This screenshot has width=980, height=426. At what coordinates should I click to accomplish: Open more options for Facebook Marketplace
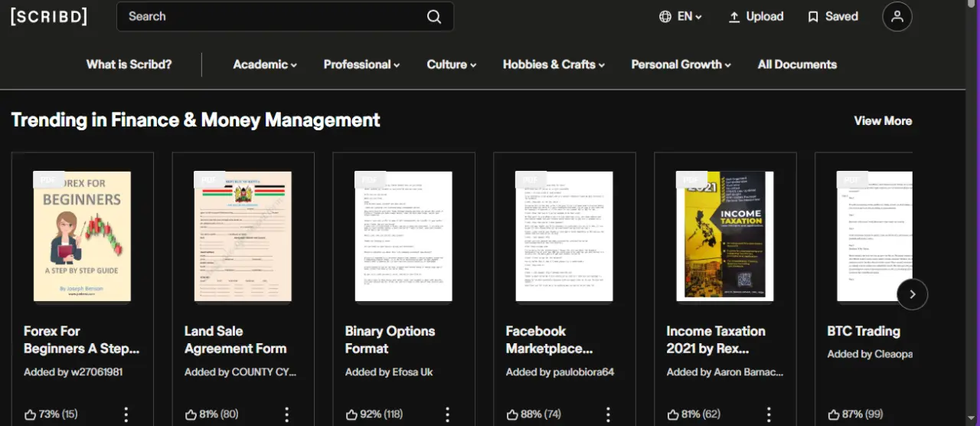609,415
